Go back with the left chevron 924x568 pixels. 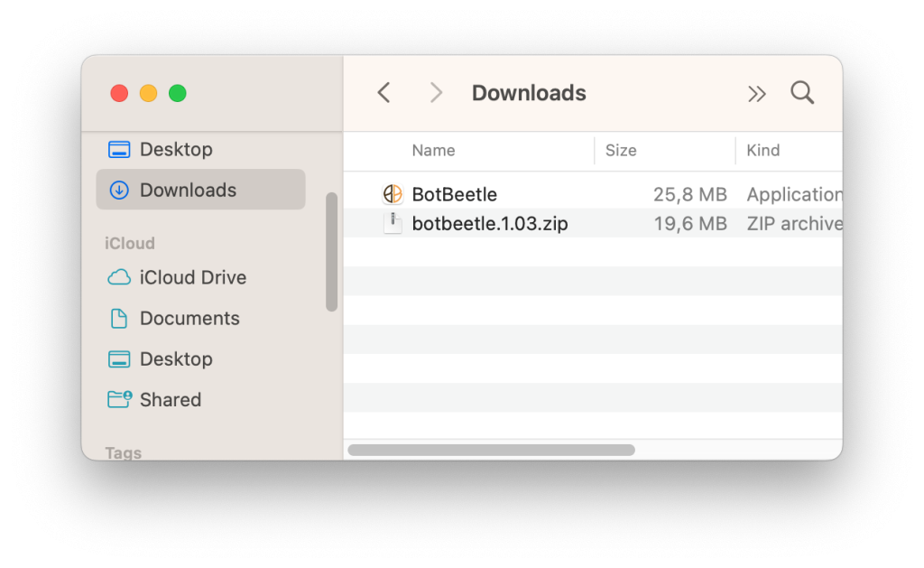click(x=383, y=93)
